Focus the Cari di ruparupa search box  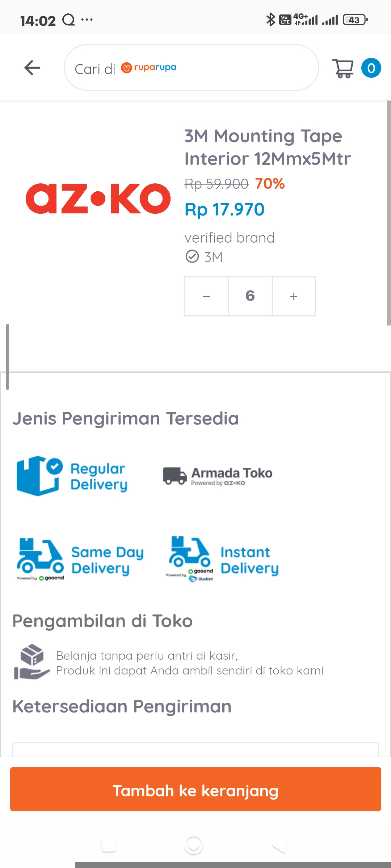click(192, 68)
